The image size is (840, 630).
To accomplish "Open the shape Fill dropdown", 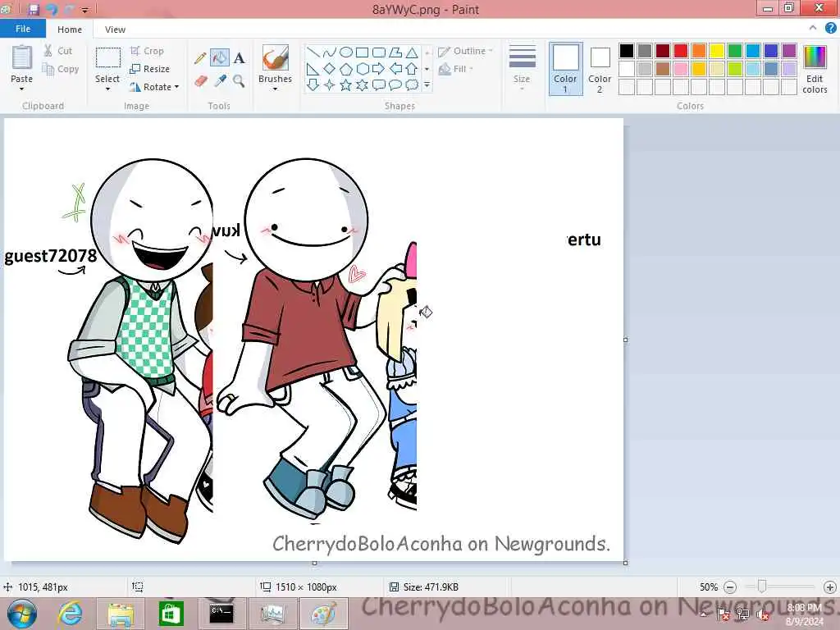I will click(x=456, y=69).
